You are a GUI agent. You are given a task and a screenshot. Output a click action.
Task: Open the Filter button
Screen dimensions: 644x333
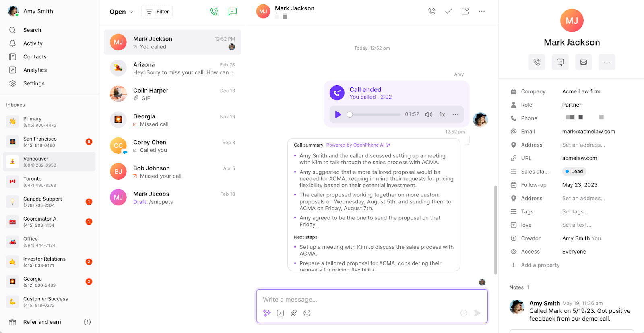[157, 12]
